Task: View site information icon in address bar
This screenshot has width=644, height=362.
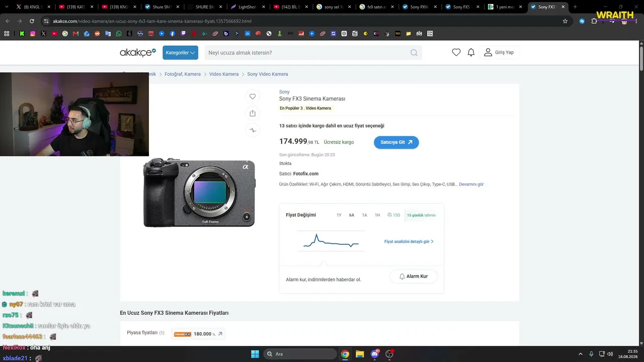Action: [x=46, y=21]
